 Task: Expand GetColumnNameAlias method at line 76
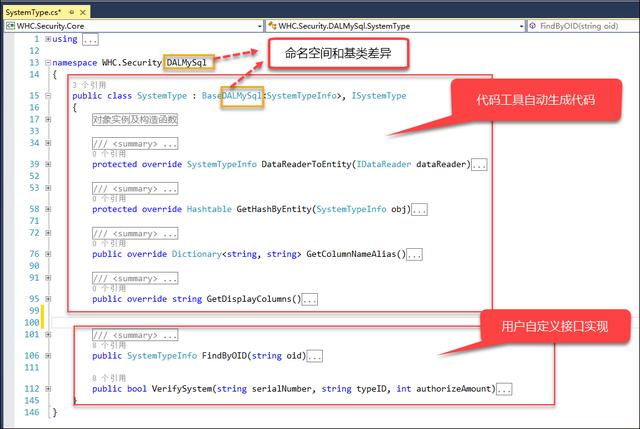pos(48,254)
